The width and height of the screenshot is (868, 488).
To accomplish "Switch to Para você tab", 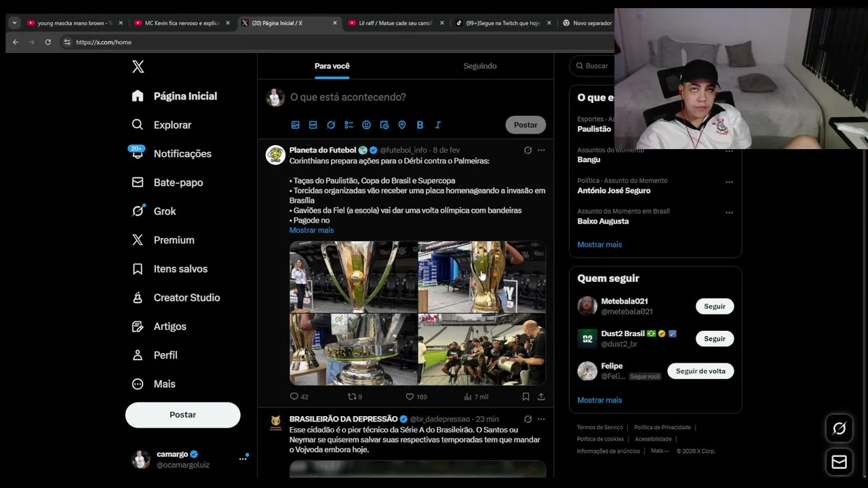I will (x=332, y=66).
